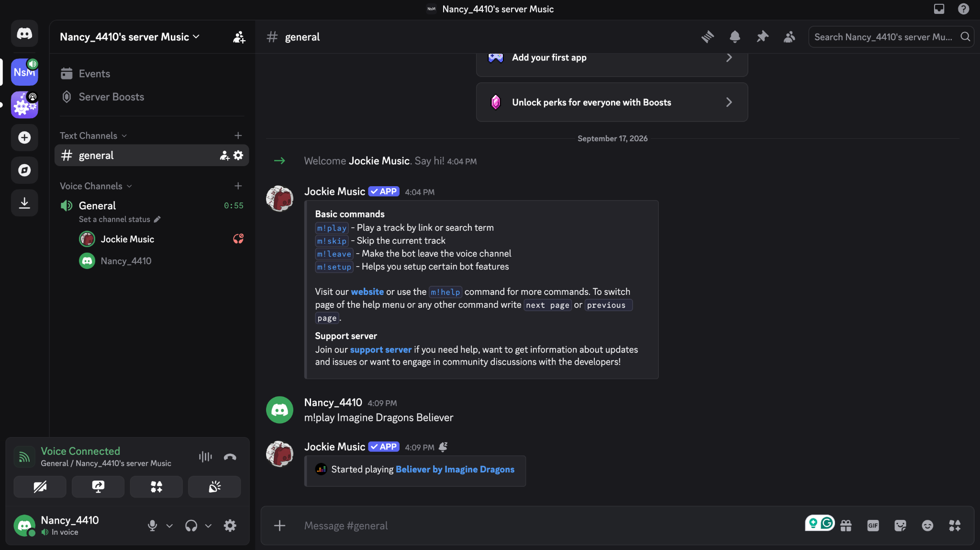Send a gift icon in message bar
Viewport: 980px width, 550px height.
point(846,526)
